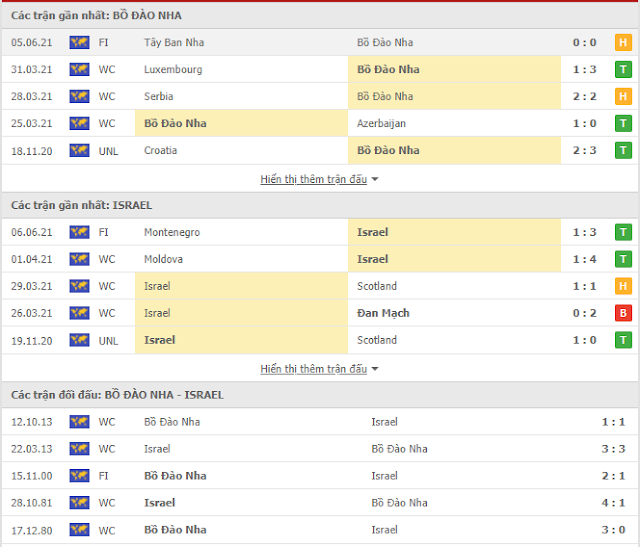Viewport: 640px width, 547px height.
Task: Click the flag icon for the 12.10.13 match
Action: 79,422
